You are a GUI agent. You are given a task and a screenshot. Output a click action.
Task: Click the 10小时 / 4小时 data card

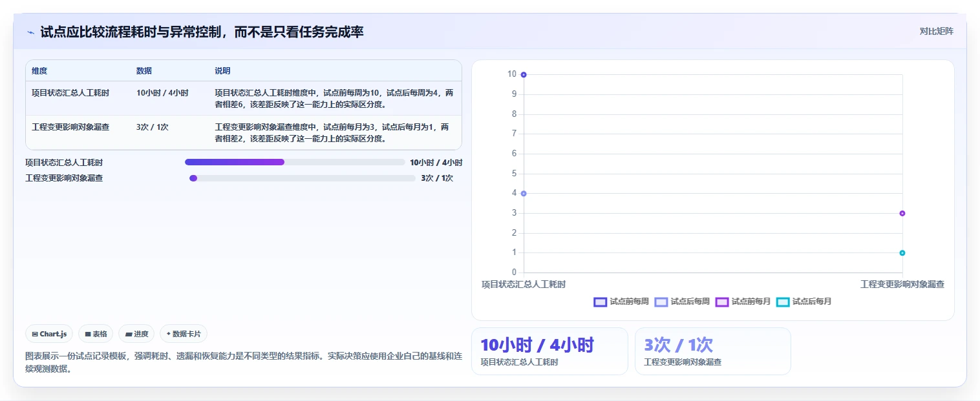click(x=549, y=351)
